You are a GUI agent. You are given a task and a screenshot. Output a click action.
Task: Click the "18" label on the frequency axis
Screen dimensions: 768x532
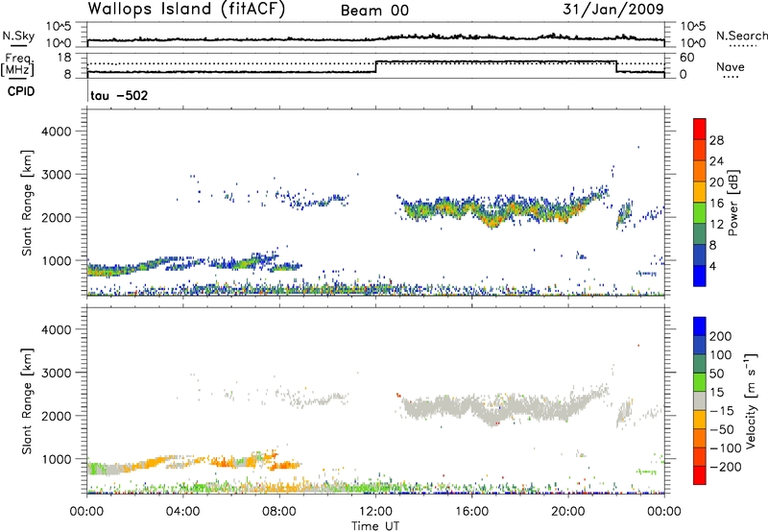coord(64,58)
